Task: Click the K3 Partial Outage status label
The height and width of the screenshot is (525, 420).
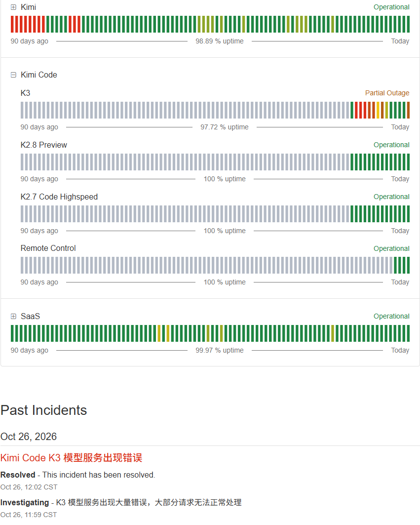Action: tap(387, 93)
